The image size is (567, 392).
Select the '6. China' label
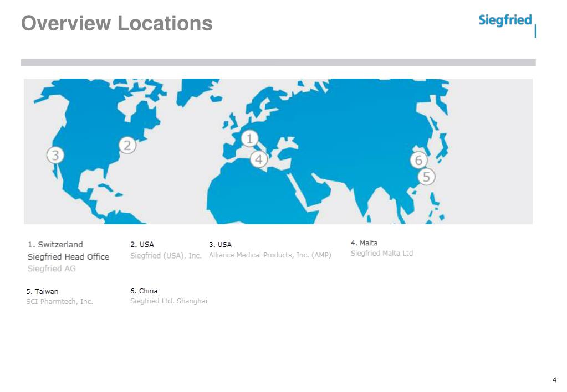point(144,291)
